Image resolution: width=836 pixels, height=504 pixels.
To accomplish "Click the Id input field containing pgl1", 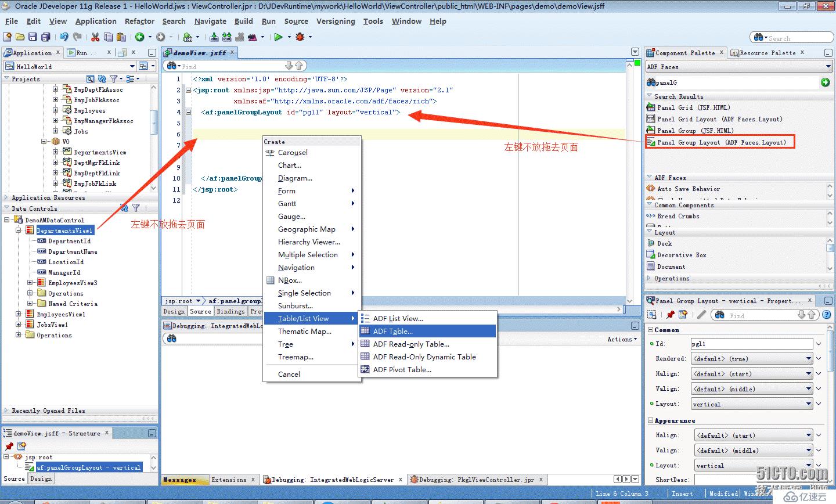I will pyautogui.click(x=752, y=344).
